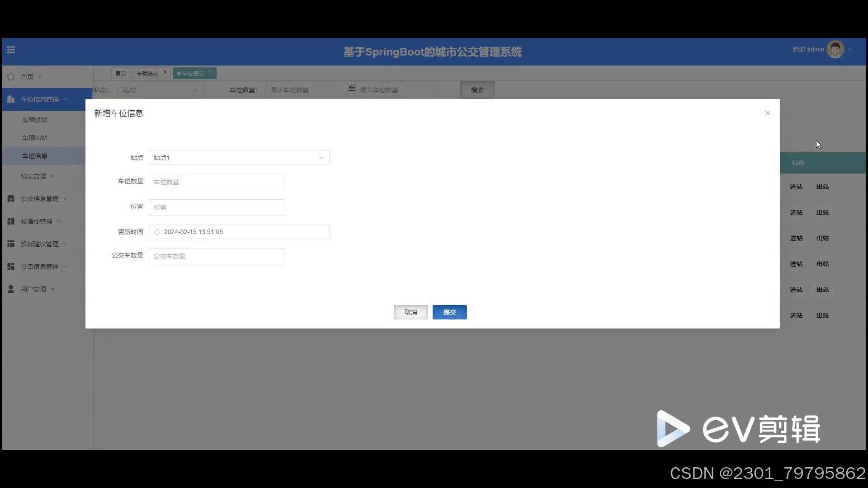Image resolution: width=868 pixels, height=488 pixels.
Task: Click the 投诉建议管理 icon
Action: (x=11, y=244)
